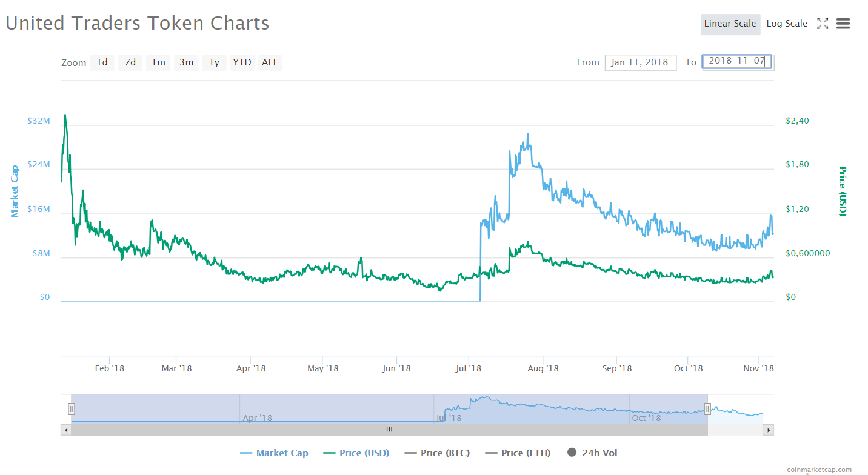Click the 'Zoom' label

coord(74,63)
